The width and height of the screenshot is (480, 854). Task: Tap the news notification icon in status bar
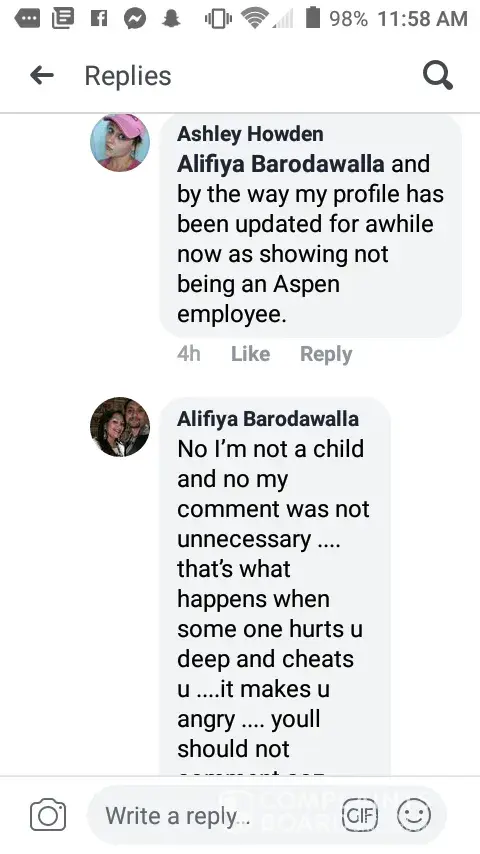tap(63, 19)
